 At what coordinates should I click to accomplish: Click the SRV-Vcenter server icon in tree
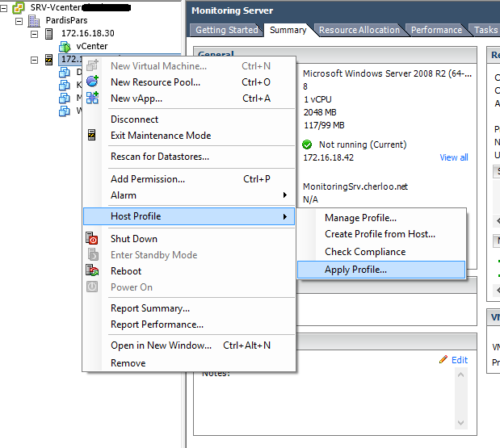tap(19, 7)
